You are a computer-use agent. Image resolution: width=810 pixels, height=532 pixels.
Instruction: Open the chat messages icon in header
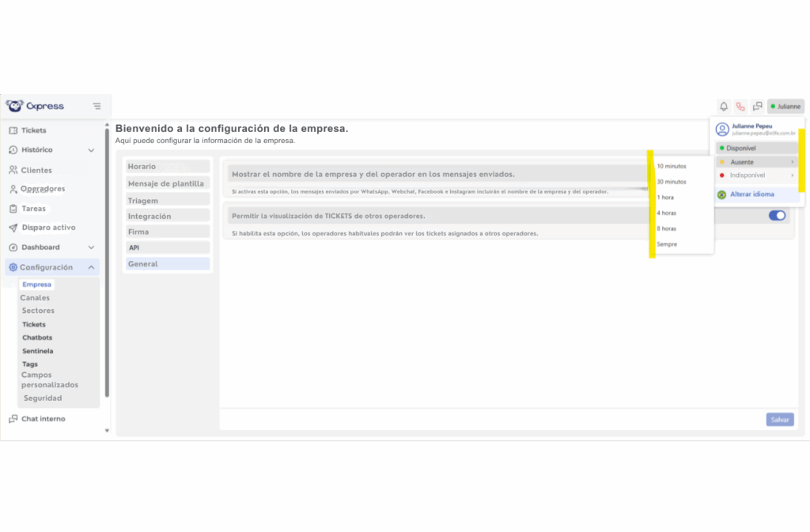click(757, 106)
